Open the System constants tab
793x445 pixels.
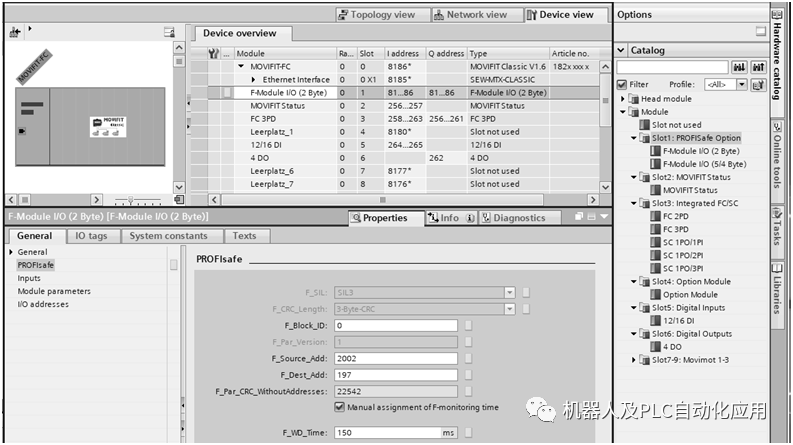point(168,236)
